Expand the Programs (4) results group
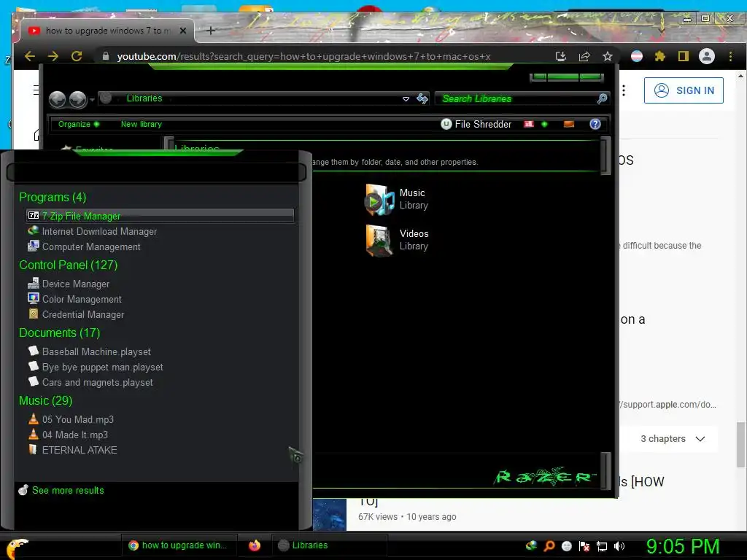The width and height of the screenshot is (747, 560). pos(53,197)
